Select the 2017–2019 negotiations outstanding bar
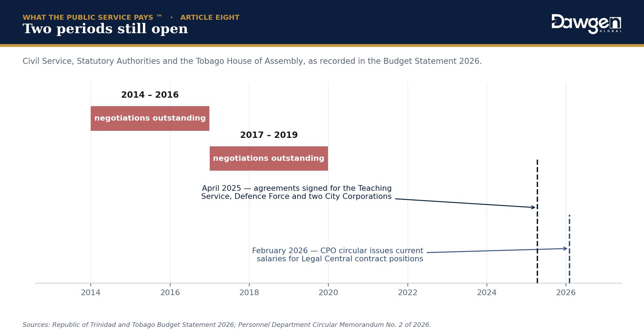Viewport: 644px width, 335px height. pos(269,159)
